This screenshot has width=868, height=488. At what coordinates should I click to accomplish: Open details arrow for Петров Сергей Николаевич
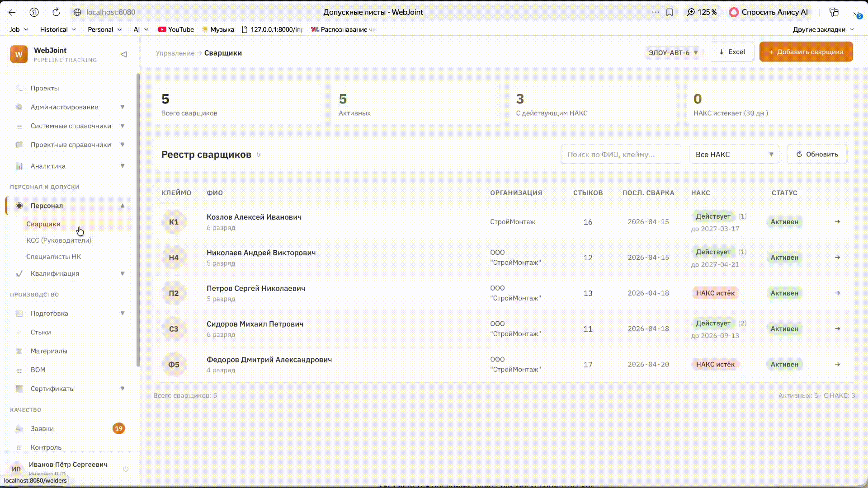(837, 293)
